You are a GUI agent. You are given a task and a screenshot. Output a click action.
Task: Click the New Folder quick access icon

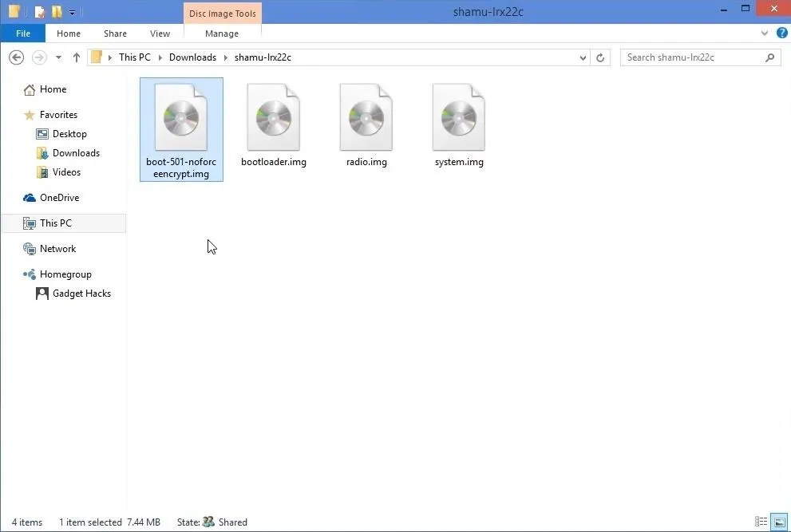pyautogui.click(x=57, y=12)
